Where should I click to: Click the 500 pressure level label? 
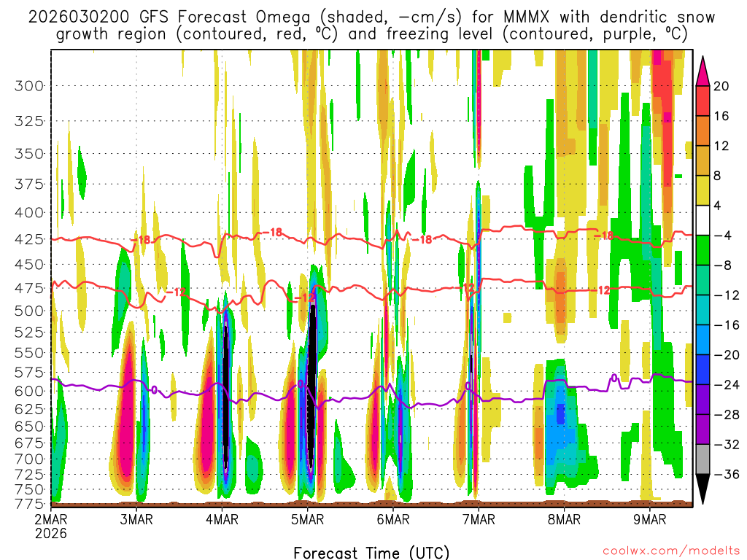coord(29,311)
